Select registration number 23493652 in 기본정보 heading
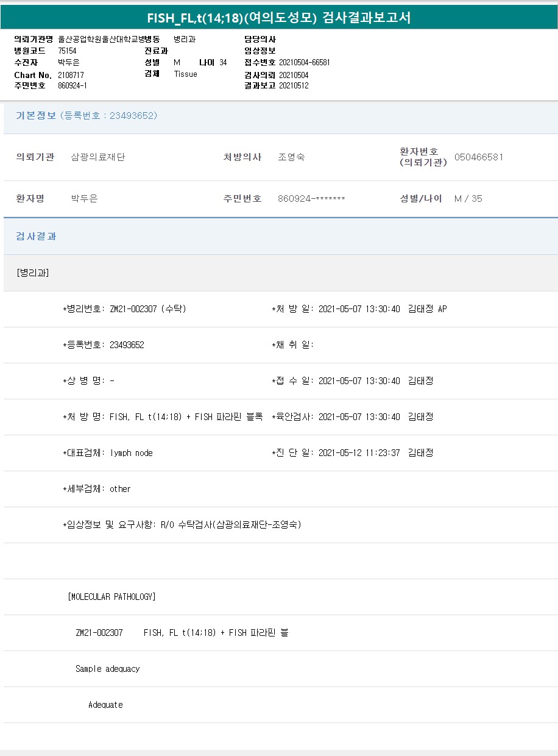The height and width of the screenshot is (756, 558). pyautogui.click(x=133, y=115)
